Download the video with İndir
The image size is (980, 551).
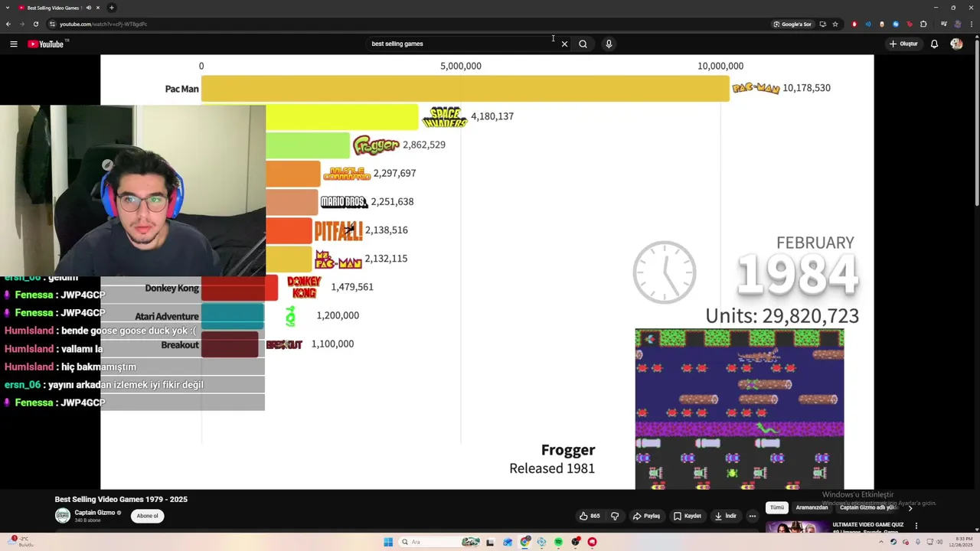coord(725,516)
